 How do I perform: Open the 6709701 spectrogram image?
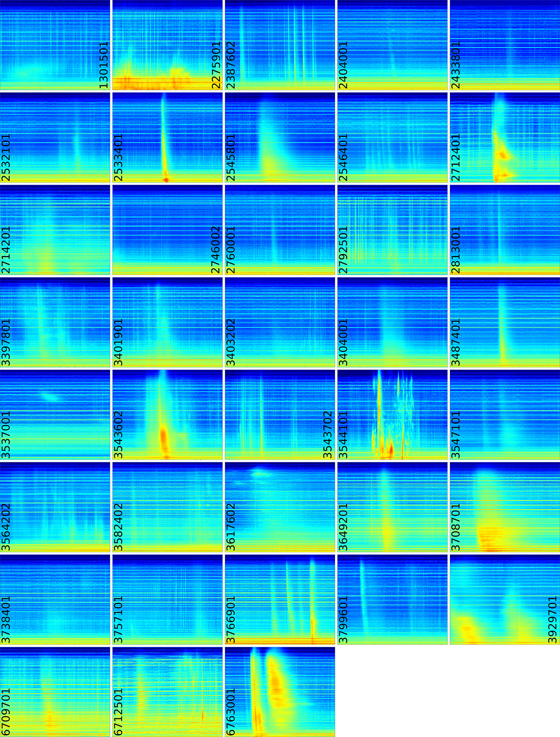point(55,691)
